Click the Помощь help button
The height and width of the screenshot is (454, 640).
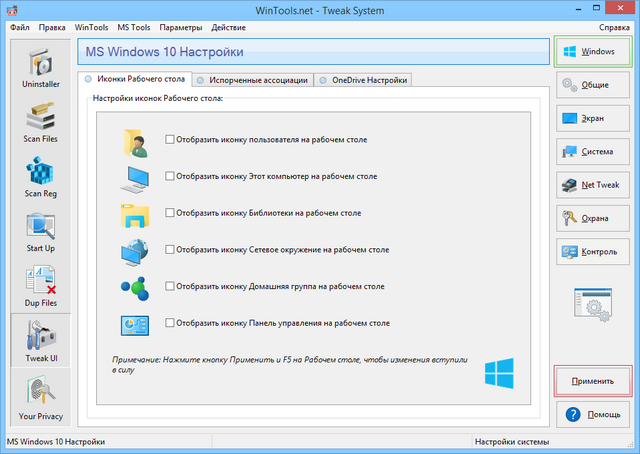click(x=595, y=414)
